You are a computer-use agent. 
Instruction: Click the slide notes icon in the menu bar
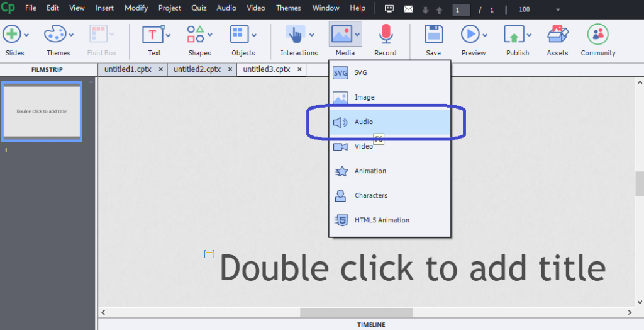389,9
